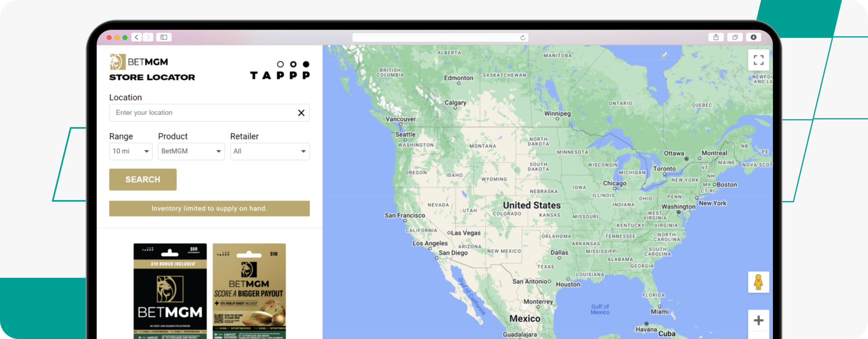This screenshot has width=868, height=339.
Task: Click the Ottawa label on map
Action: point(674,153)
